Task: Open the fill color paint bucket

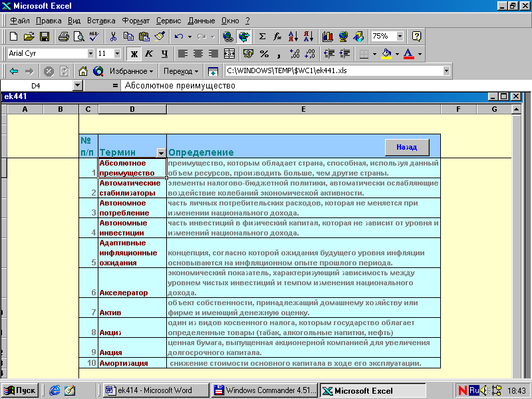Action: (387, 54)
